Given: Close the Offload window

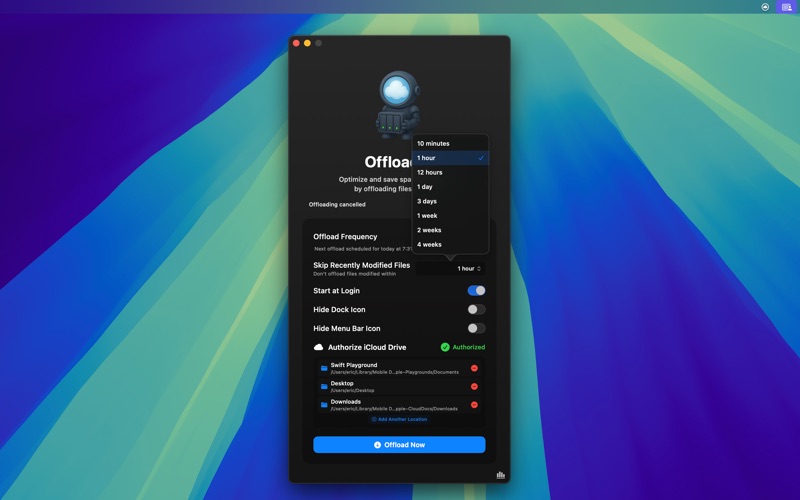Looking at the screenshot, I should pyautogui.click(x=296, y=43).
